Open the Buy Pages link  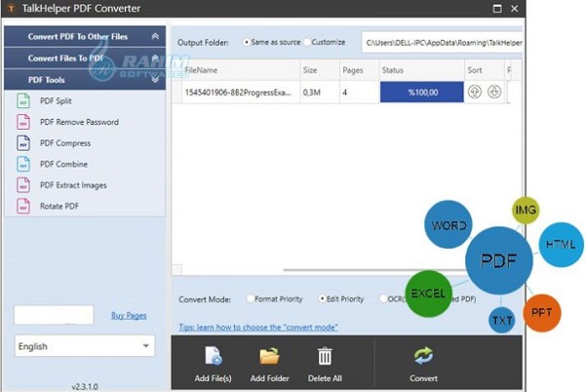point(129,316)
